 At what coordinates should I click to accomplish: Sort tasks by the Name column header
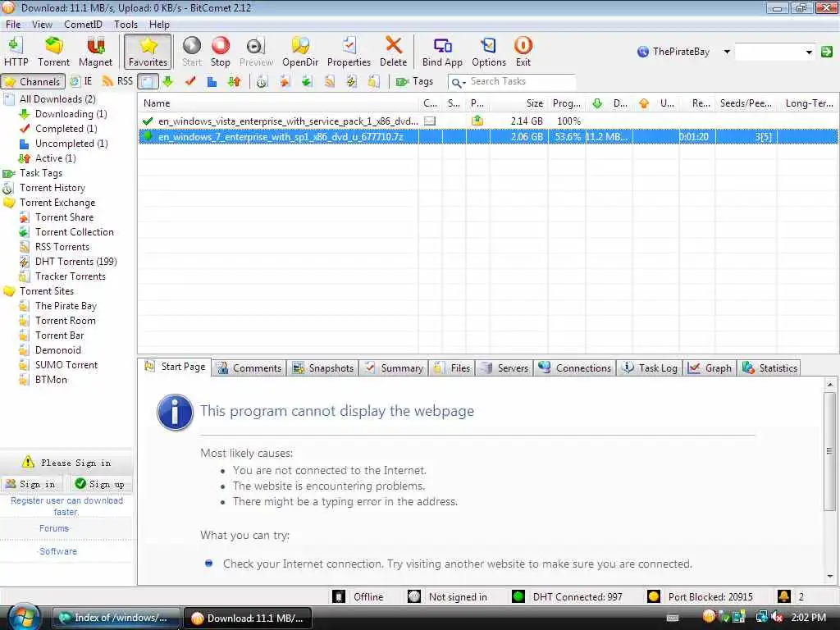278,103
